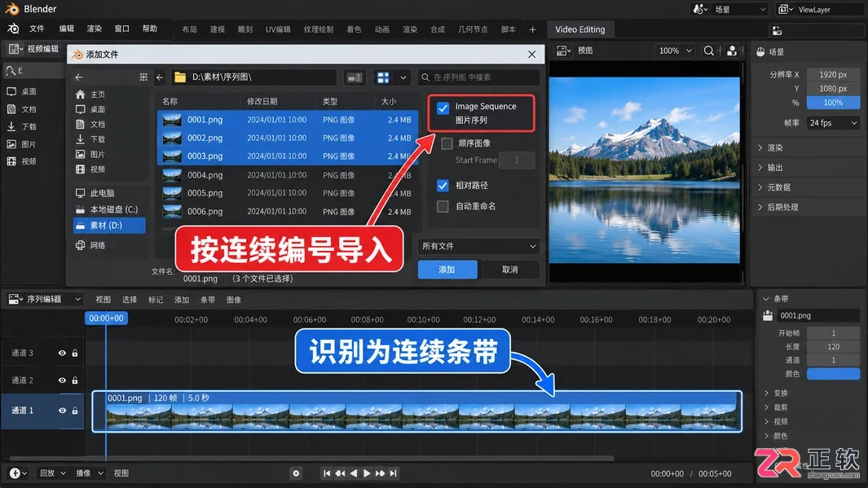Click the 添加 confirm button
This screenshot has width=868, height=488.
point(447,270)
